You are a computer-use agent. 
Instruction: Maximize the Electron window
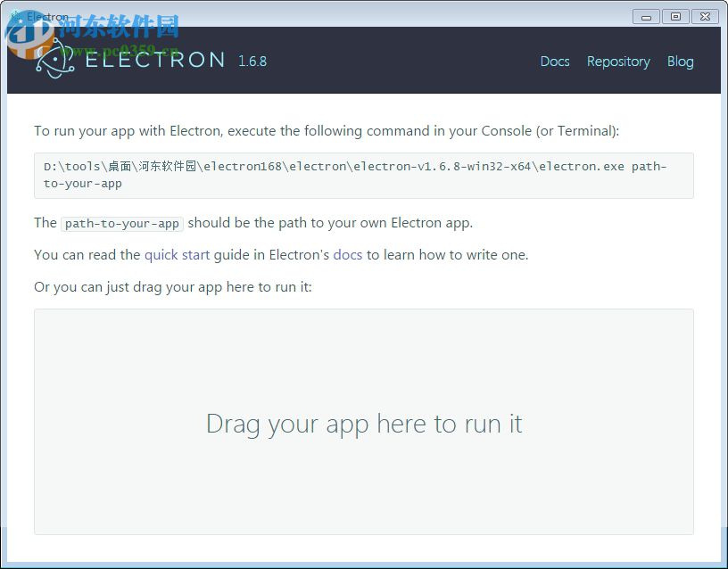click(x=675, y=16)
